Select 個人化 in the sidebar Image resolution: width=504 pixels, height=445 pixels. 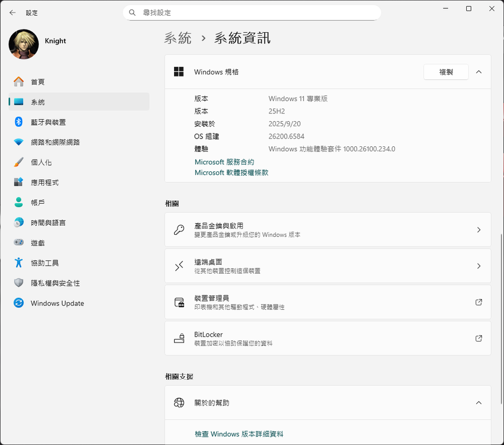click(x=79, y=162)
